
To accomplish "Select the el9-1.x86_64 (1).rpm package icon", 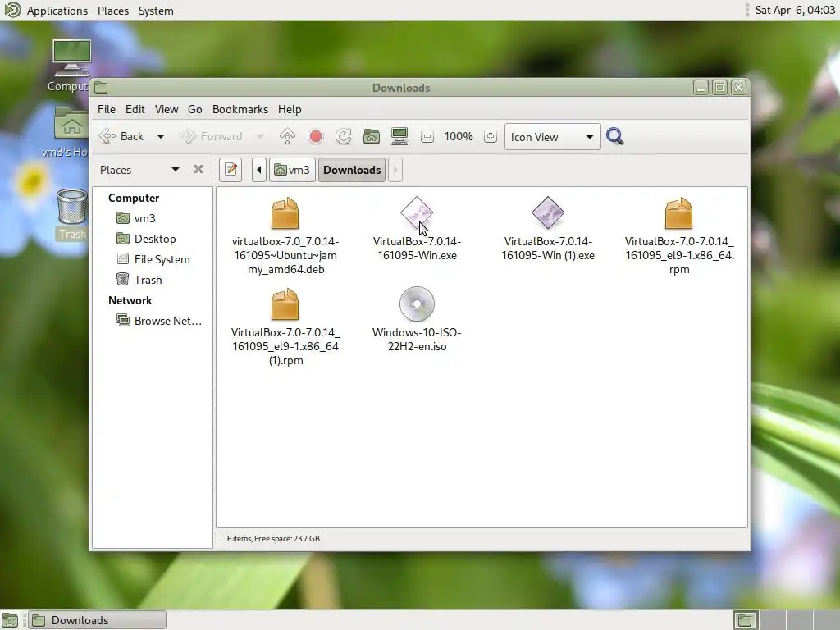I will point(285,304).
